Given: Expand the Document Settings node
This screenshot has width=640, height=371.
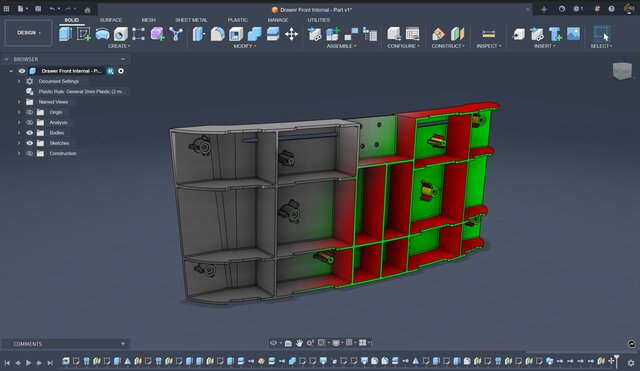Looking at the screenshot, I should [x=19, y=81].
